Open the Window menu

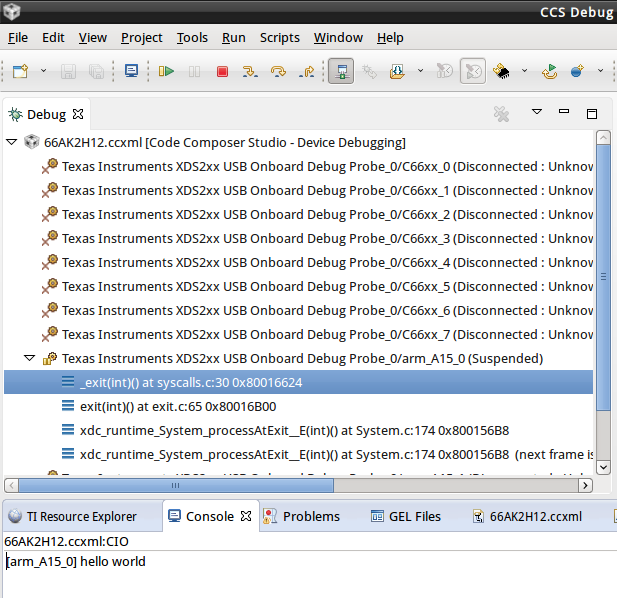(x=338, y=38)
